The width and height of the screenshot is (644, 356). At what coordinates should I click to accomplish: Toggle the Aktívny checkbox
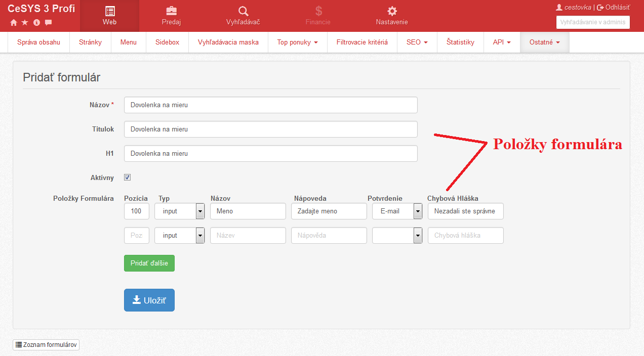coord(128,177)
